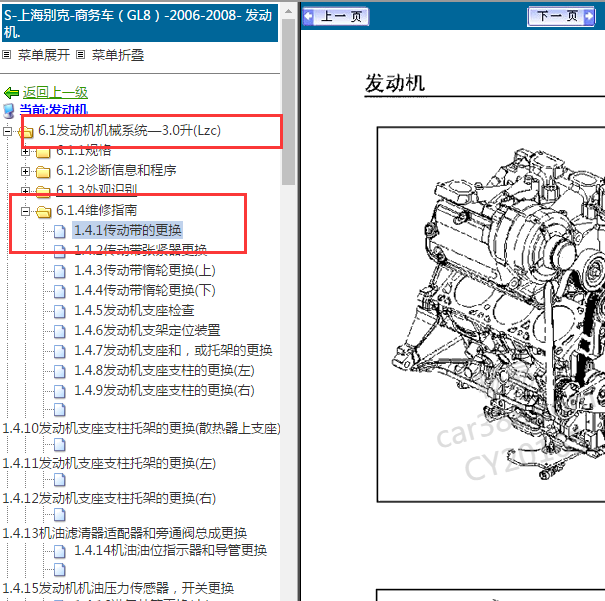The height and width of the screenshot is (601, 605).
Task: Click page icon of 1.4.6发动机支架定位装置
Action: point(59,331)
